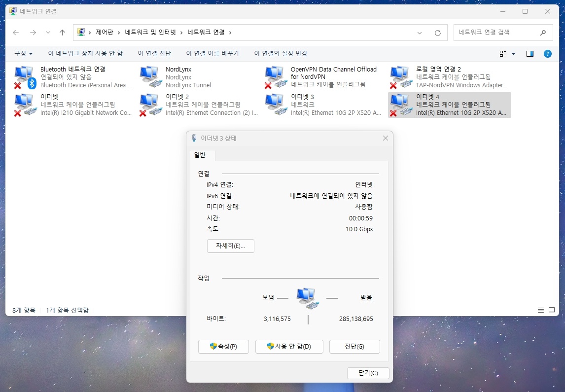Click the 속성(P) properties button
Image resolution: width=565 pixels, height=392 pixels.
[223, 346]
